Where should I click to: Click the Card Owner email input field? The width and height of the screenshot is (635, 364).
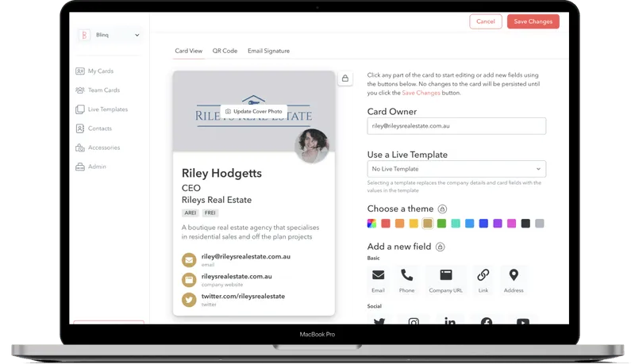pyautogui.click(x=456, y=126)
